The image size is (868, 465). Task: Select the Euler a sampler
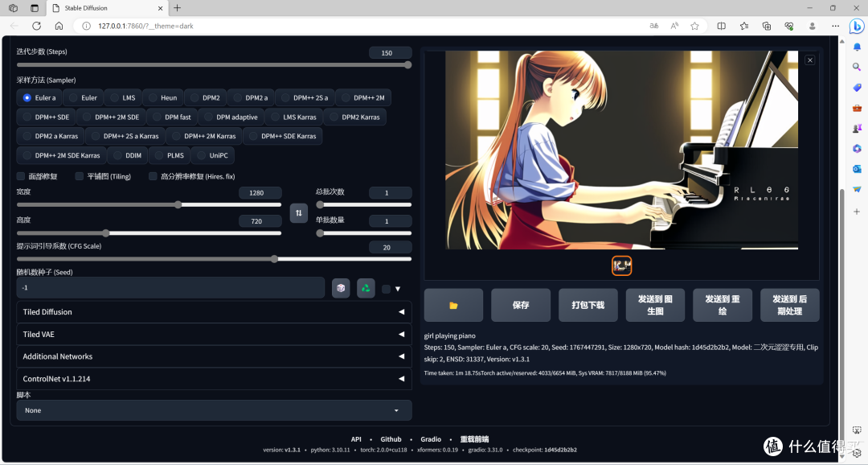pyautogui.click(x=39, y=97)
